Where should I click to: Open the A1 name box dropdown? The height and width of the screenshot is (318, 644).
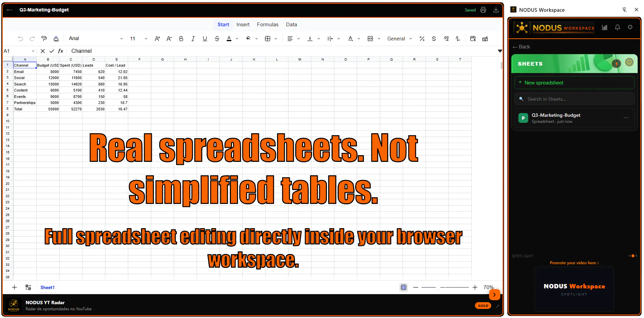point(33,51)
